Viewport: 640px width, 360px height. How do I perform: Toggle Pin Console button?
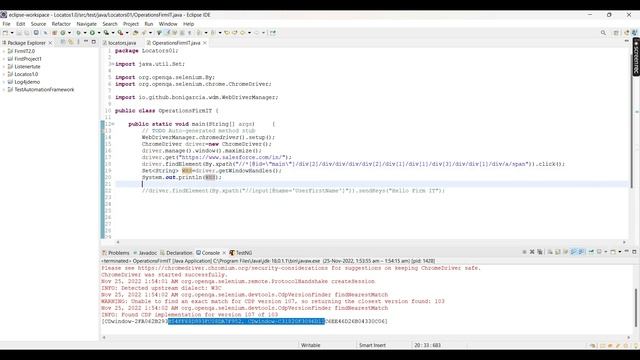(591, 252)
